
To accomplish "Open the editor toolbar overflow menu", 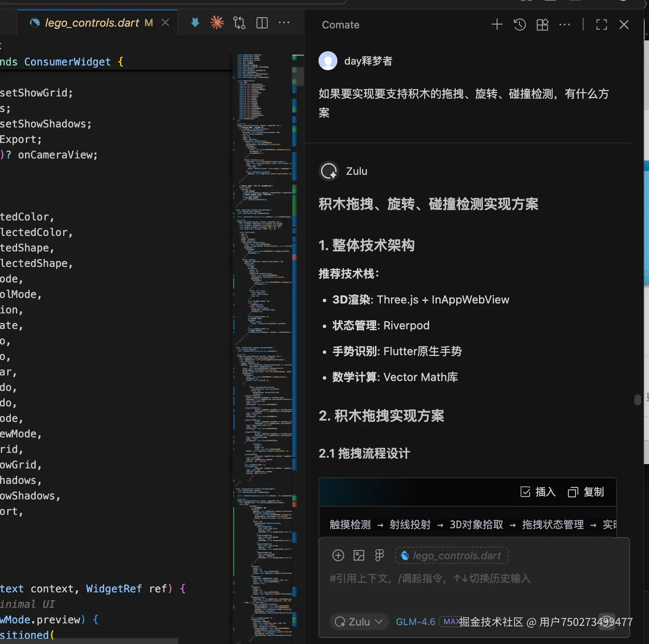I will (x=284, y=22).
